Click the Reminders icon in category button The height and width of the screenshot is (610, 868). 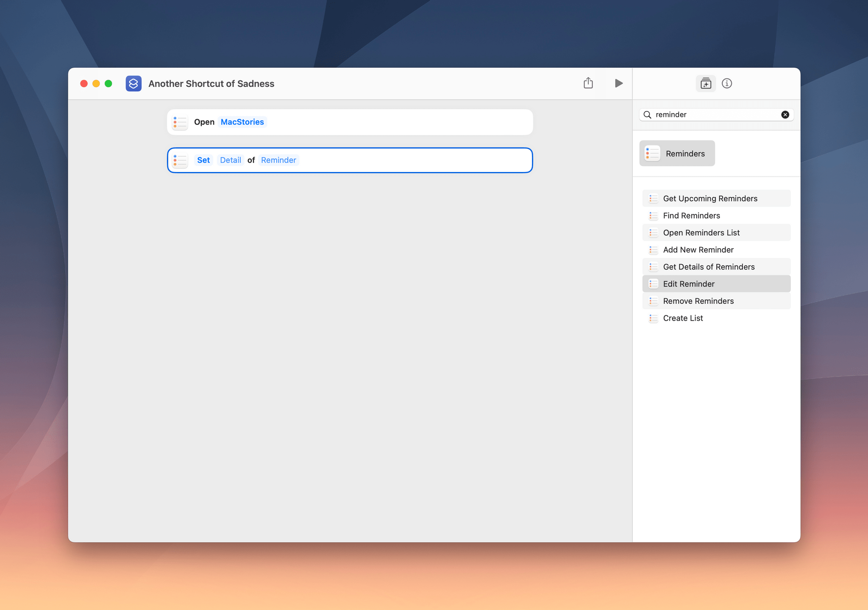pyautogui.click(x=652, y=153)
